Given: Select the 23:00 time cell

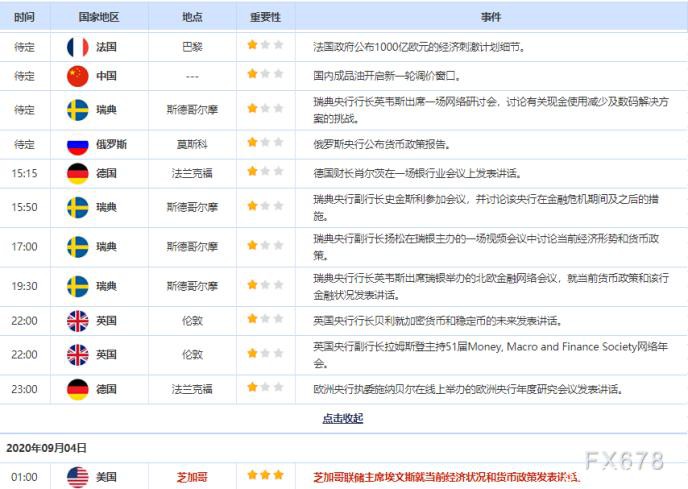Looking at the screenshot, I should [24, 389].
